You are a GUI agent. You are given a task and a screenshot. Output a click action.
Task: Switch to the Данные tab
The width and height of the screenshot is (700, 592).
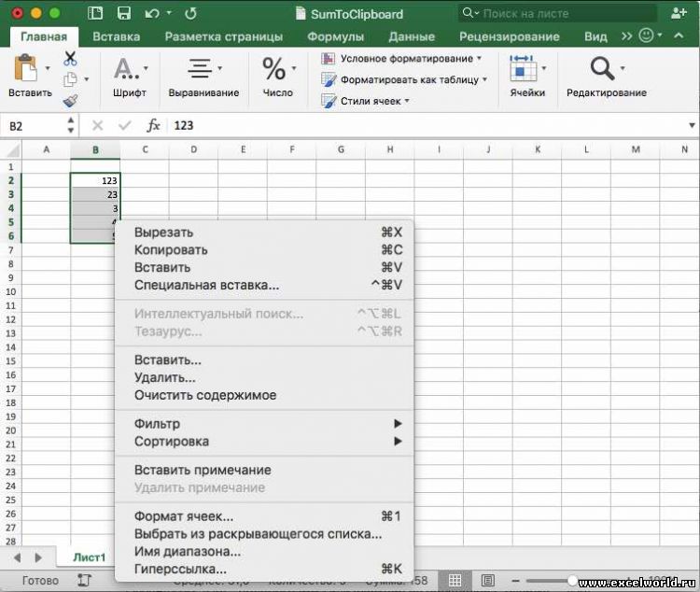click(x=412, y=36)
